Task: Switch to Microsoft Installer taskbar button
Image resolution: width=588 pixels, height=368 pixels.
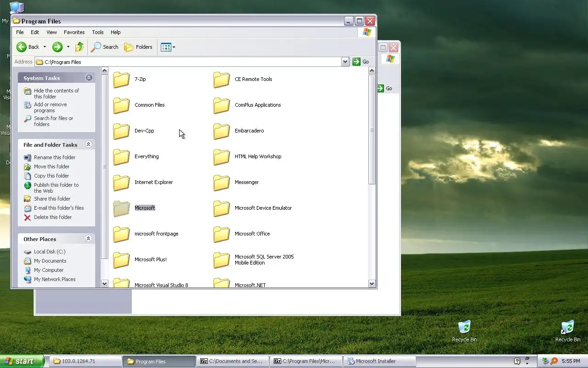Action: [x=379, y=361]
